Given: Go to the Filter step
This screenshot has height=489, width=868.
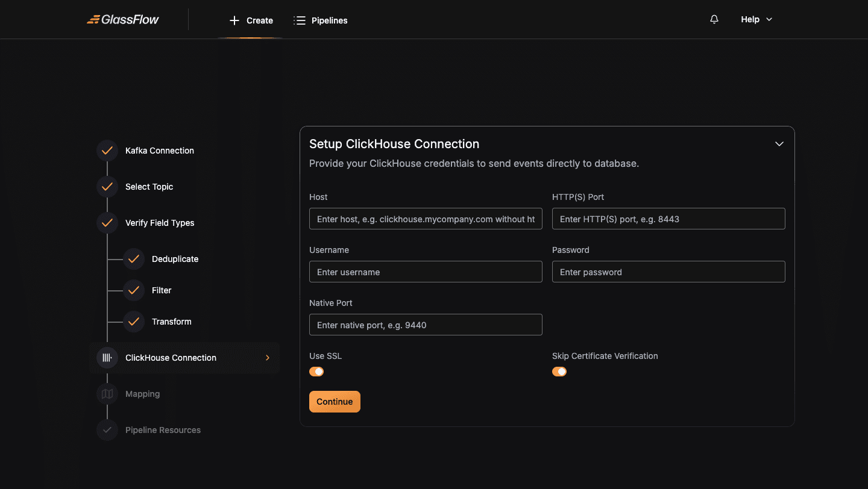Looking at the screenshot, I should click(162, 290).
